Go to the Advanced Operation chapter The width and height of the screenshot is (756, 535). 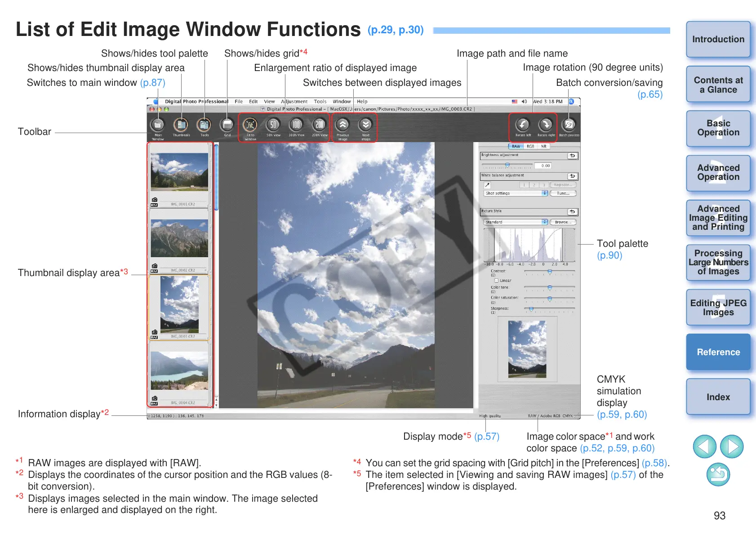click(718, 173)
